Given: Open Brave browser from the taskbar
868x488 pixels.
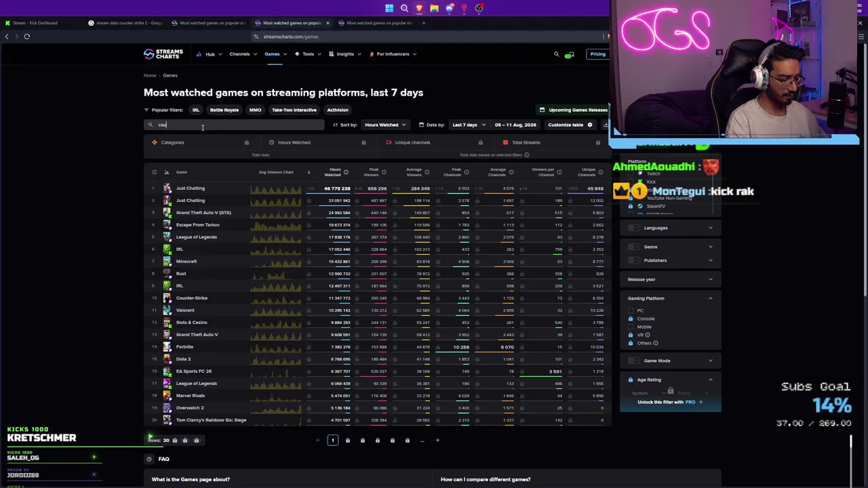Looking at the screenshot, I should point(419,8).
